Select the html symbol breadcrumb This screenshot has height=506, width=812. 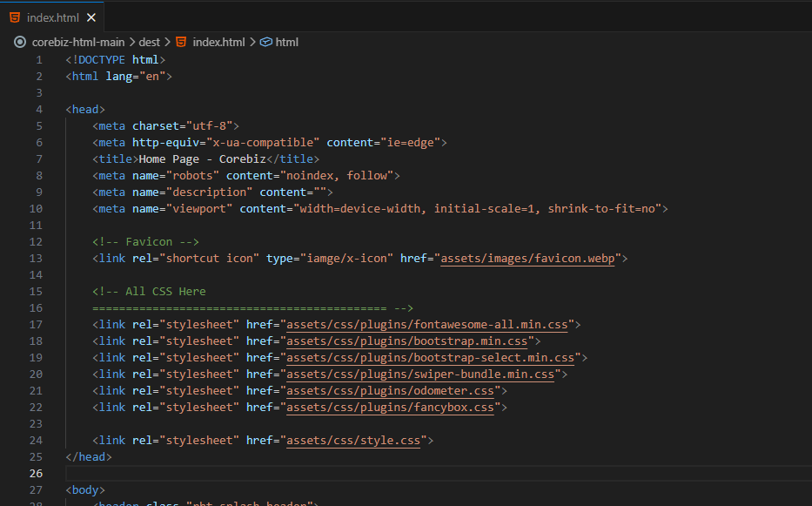pyautogui.click(x=287, y=42)
